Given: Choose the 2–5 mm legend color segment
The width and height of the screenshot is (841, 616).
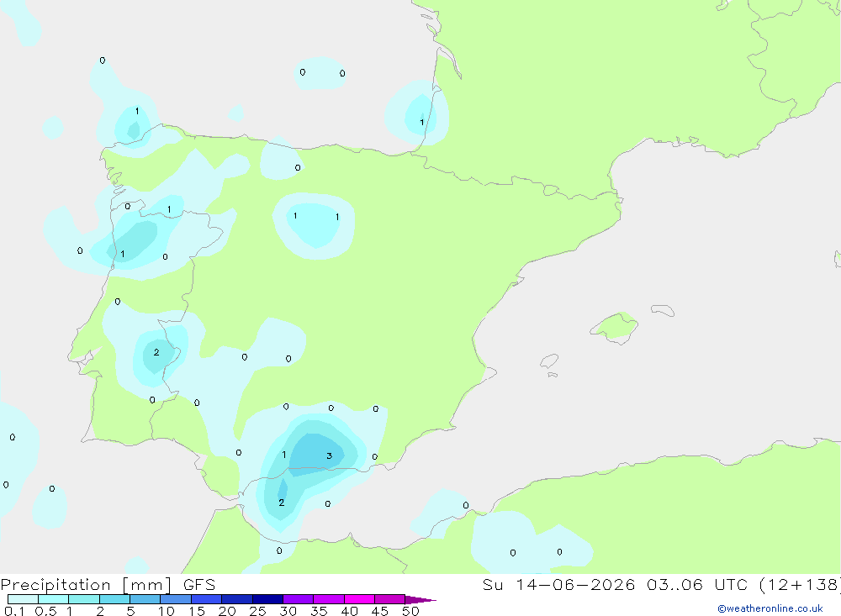Looking at the screenshot, I should coord(114,599).
